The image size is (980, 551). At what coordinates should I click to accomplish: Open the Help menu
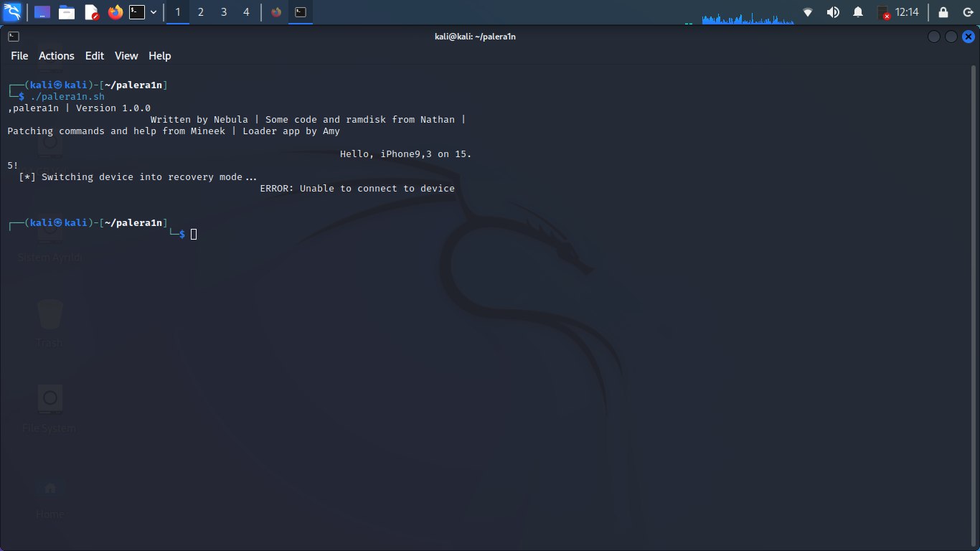tap(159, 55)
